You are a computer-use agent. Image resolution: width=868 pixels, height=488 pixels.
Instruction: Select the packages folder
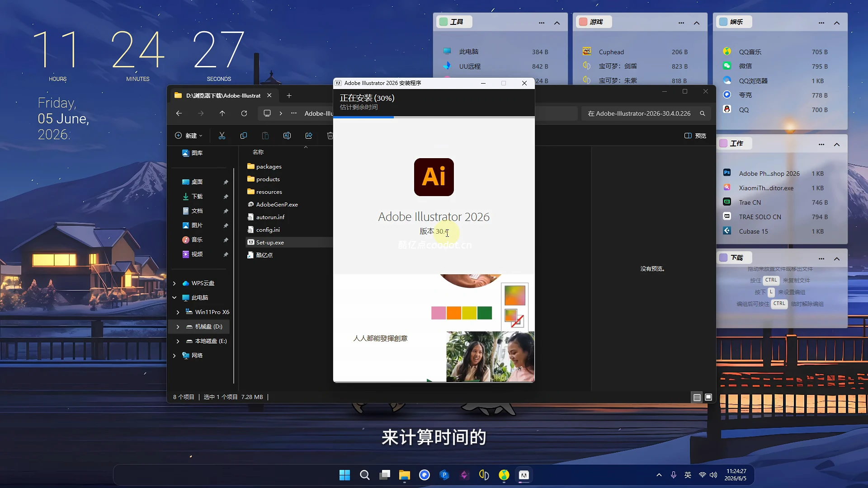[x=269, y=167]
